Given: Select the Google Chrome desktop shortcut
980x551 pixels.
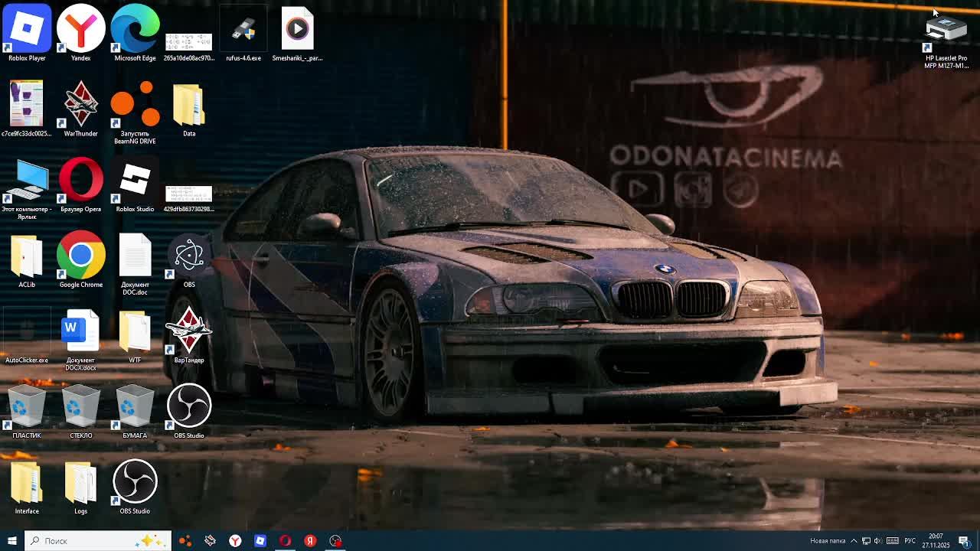Looking at the screenshot, I should click(x=80, y=260).
